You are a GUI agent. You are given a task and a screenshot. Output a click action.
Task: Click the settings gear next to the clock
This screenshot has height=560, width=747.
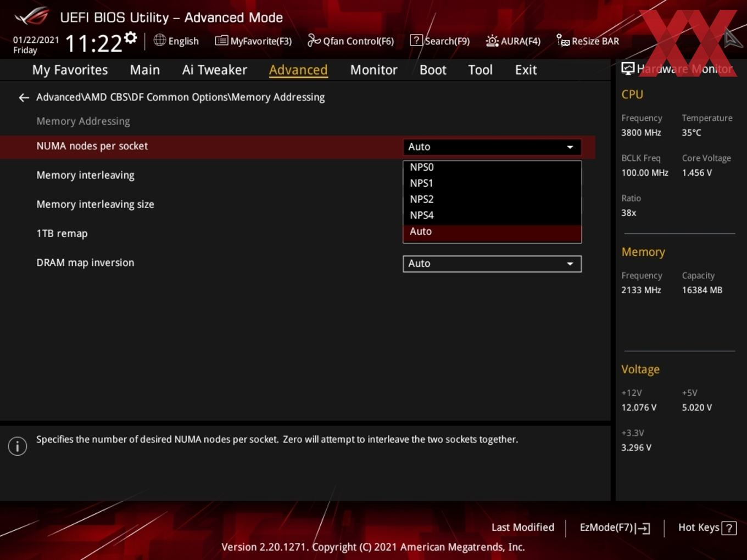130,38
